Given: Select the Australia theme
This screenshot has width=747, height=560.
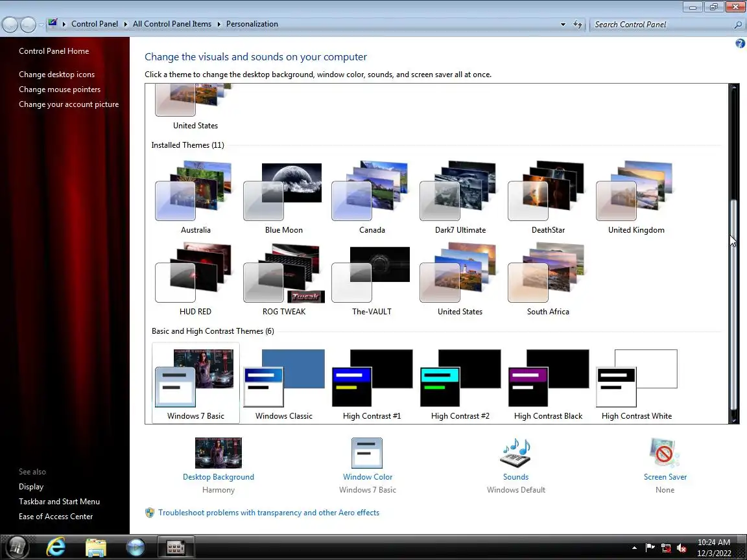Looking at the screenshot, I should pyautogui.click(x=195, y=197).
